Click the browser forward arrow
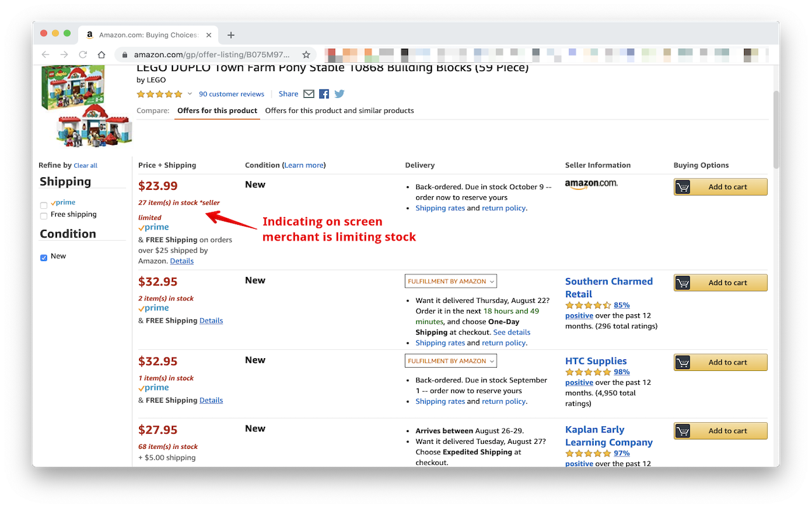This screenshot has width=812, height=508. click(x=64, y=55)
